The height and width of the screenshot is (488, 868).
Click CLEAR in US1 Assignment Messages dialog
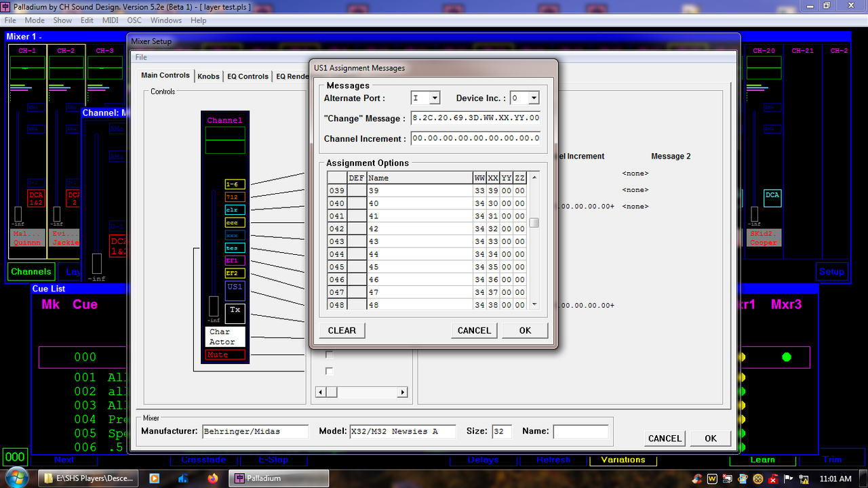pyautogui.click(x=342, y=331)
